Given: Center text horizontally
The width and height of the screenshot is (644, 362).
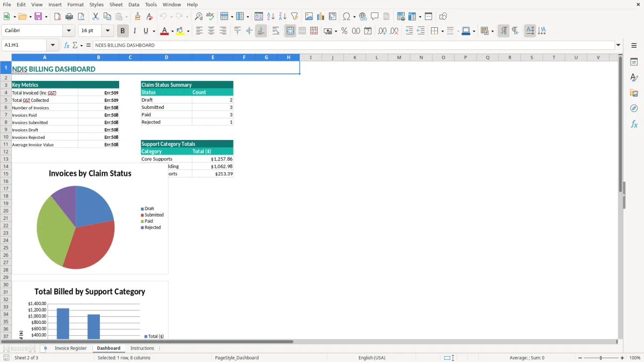Looking at the screenshot, I should click(211, 31).
